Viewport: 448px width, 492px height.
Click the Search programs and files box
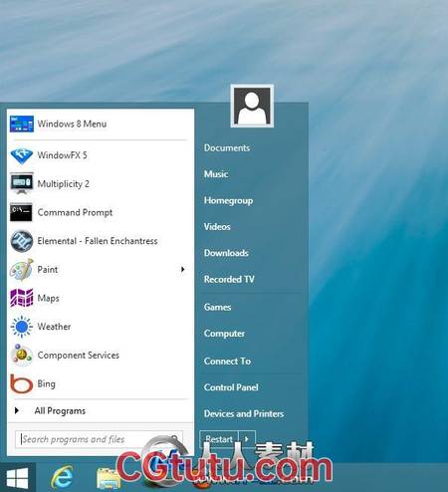click(x=99, y=439)
